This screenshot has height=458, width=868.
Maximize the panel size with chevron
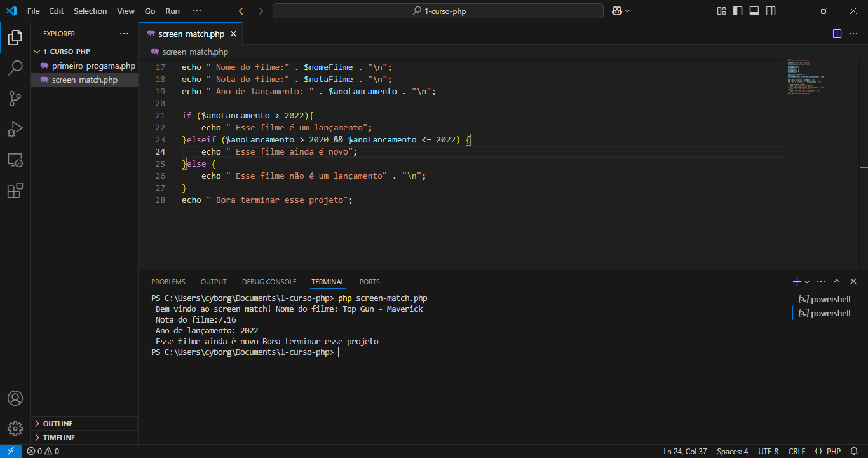837,281
